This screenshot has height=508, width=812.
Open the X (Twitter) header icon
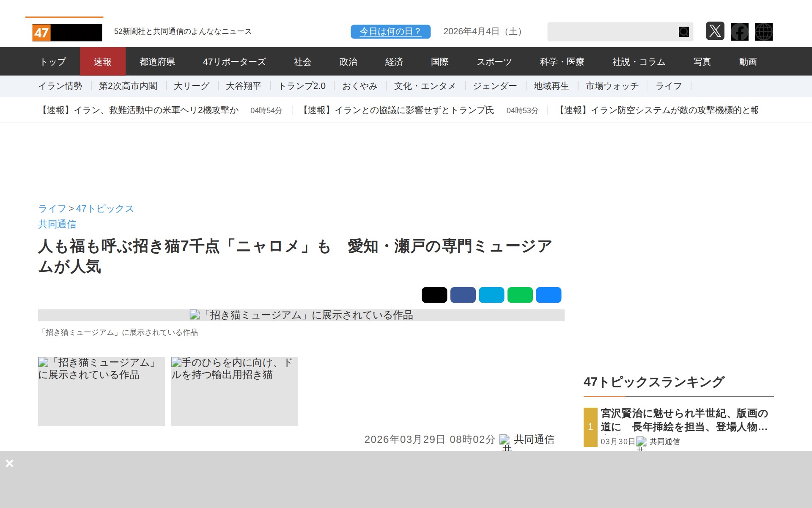pos(715,31)
